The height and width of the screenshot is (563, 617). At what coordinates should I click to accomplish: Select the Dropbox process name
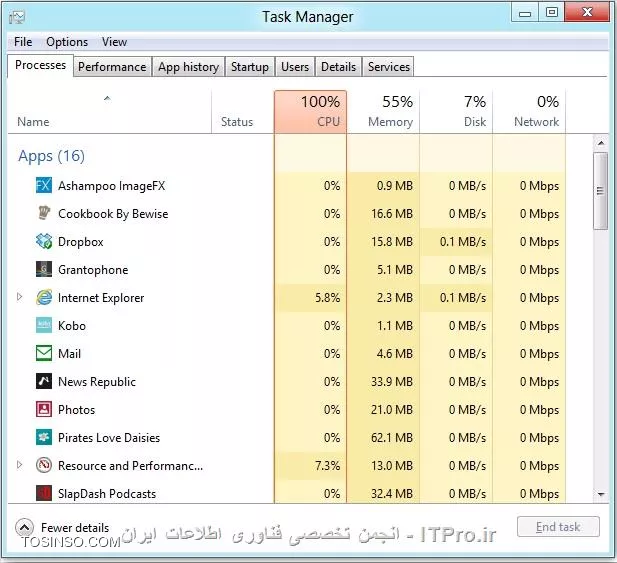[x=81, y=242]
